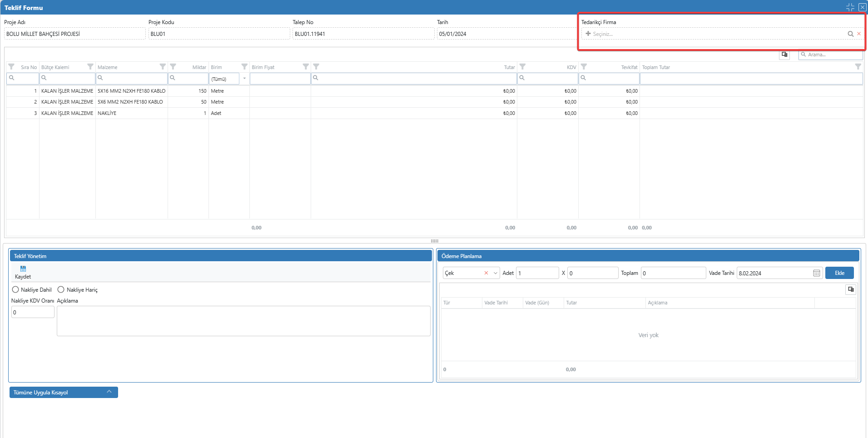Collapse Tümüne Uygula Kısayol panel

coord(109,392)
